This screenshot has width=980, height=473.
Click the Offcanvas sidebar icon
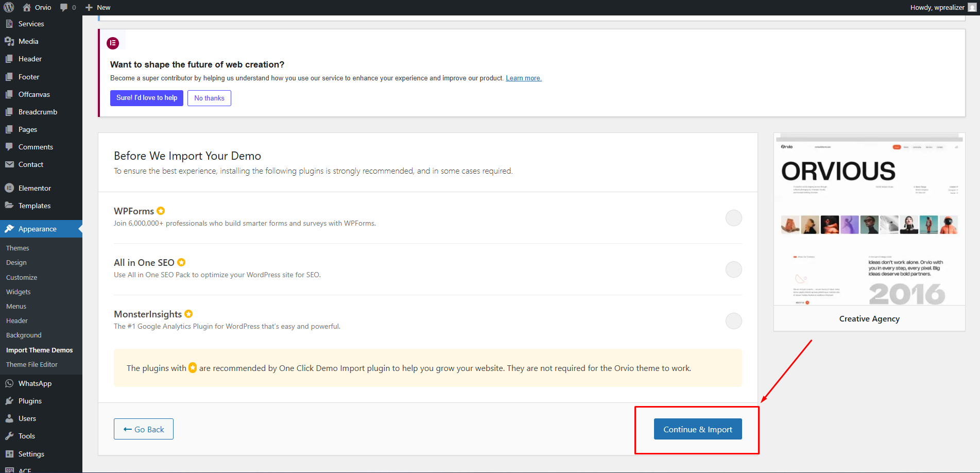tap(9, 94)
